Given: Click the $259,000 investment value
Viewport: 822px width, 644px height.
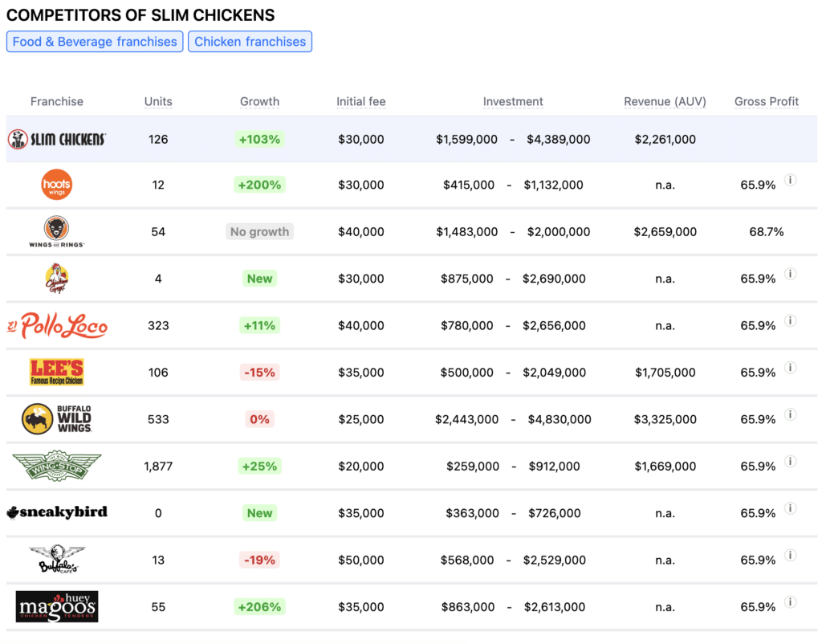Looking at the screenshot, I should [x=472, y=467].
